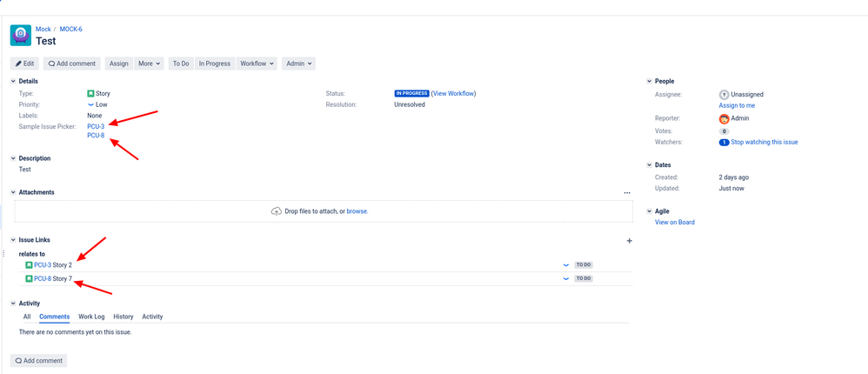The image size is (868, 374).
Task: Click the Test issue title
Action: coord(46,41)
